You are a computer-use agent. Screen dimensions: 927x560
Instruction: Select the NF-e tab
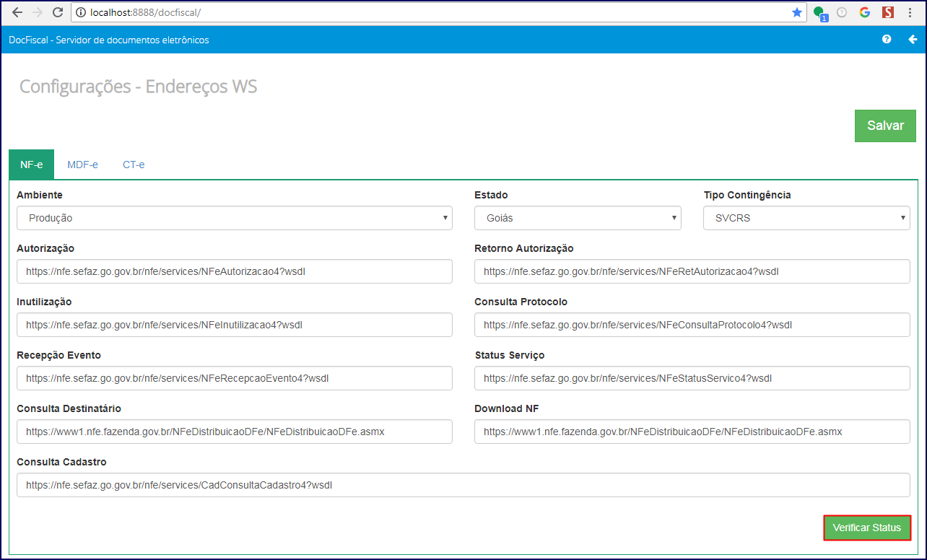[31, 165]
